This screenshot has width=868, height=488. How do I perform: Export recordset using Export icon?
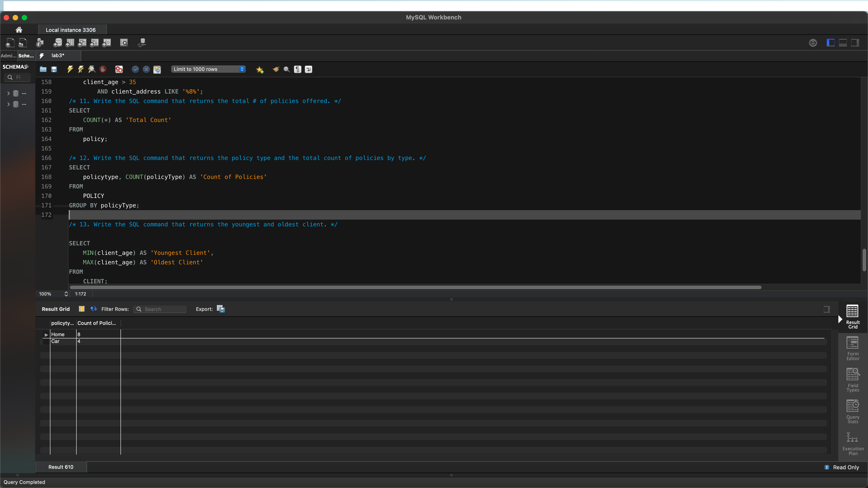pos(220,309)
